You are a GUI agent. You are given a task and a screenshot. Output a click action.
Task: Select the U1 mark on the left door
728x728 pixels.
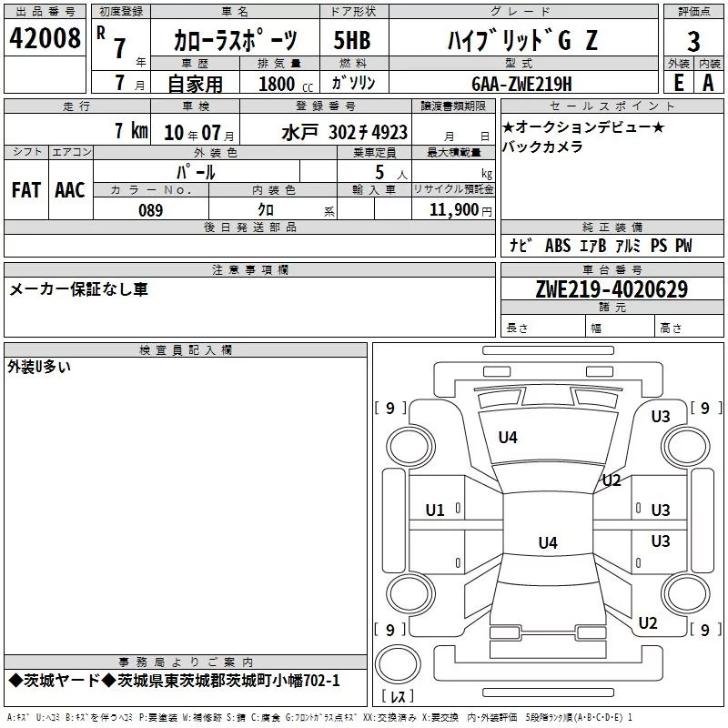pos(435,511)
